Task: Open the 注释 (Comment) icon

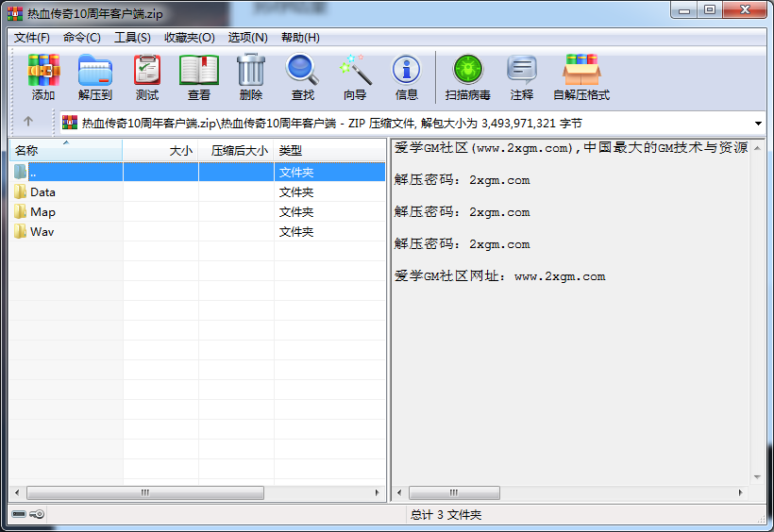Action: tap(522, 70)
